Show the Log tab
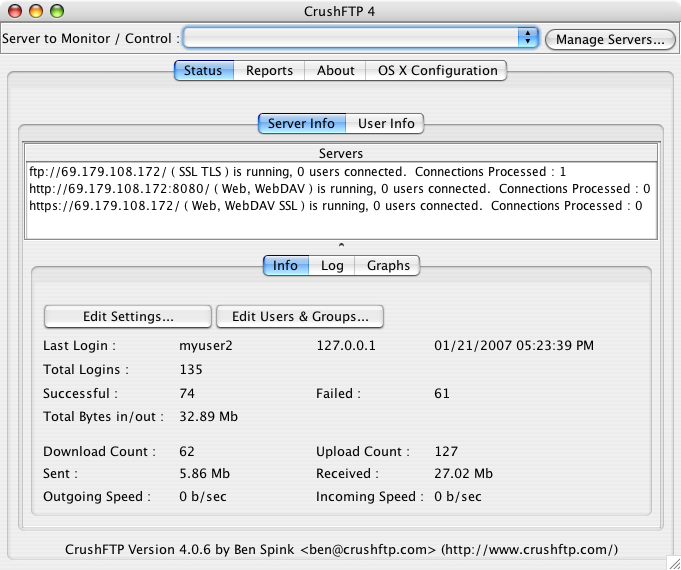This screenshot has width=681, height=570. pyautogui.click(x=332, y=265)
